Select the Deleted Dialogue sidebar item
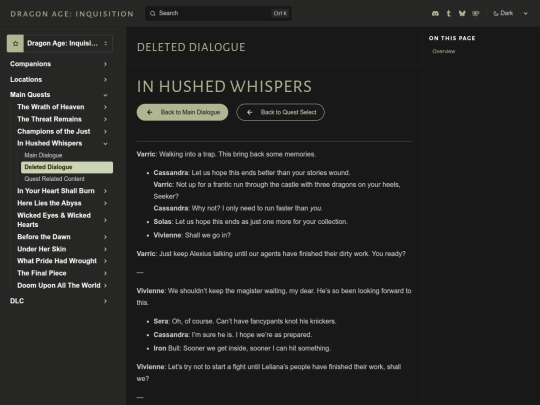Image resolution: width=540 pixels, height=405 pixels. 67,167
